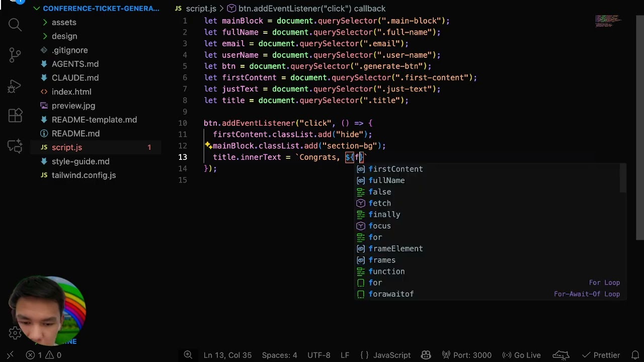This screenshot has height=362, width=644.
Task: Click the Port: 3000 status item
Action: [x=466, y=355]
